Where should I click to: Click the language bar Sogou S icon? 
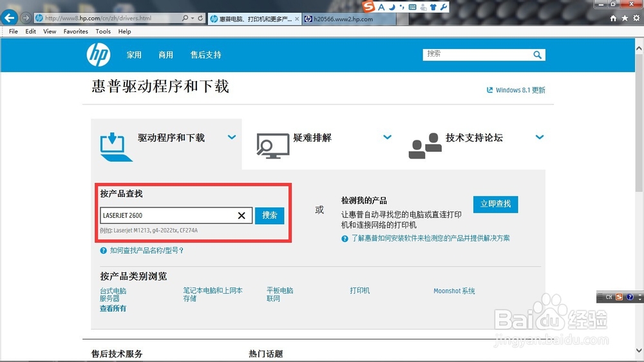(619, 297)
